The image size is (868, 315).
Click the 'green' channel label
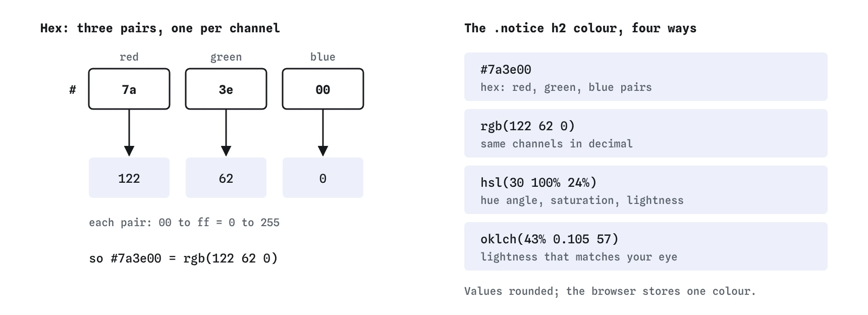pos(226,57)
